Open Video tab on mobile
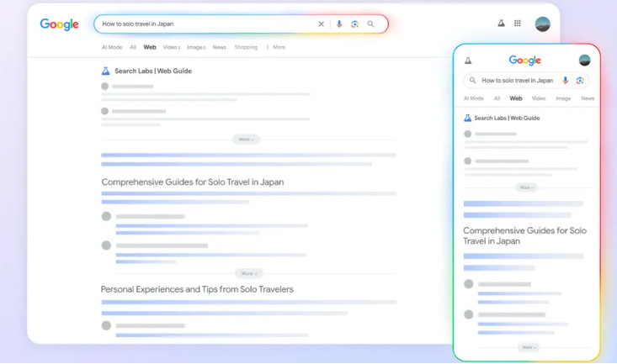 [x=539, y=98]
